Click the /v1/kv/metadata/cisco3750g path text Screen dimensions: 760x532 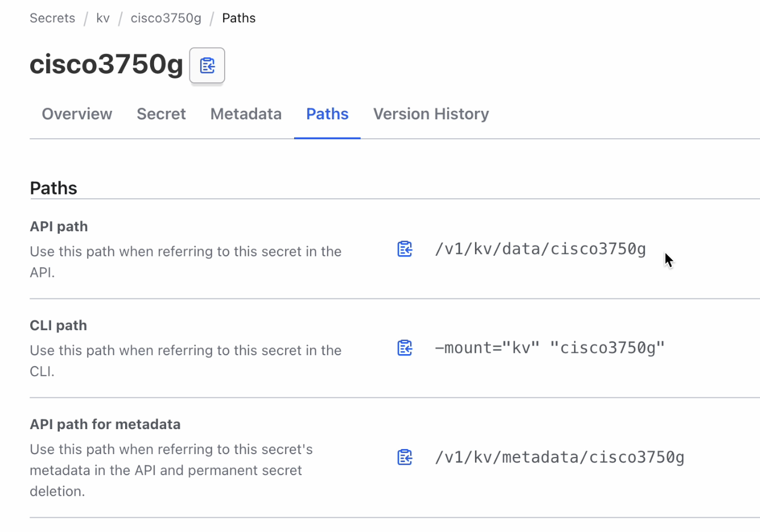coord(559,457)
